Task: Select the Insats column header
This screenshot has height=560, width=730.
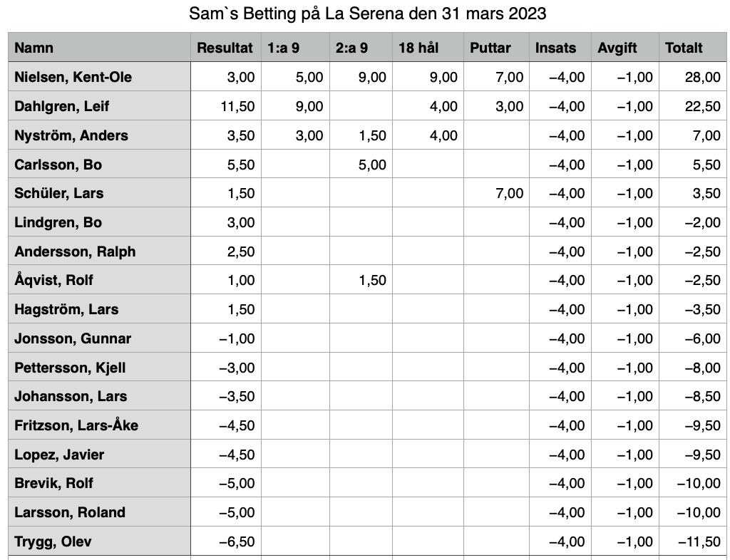Action: point(560,48)
